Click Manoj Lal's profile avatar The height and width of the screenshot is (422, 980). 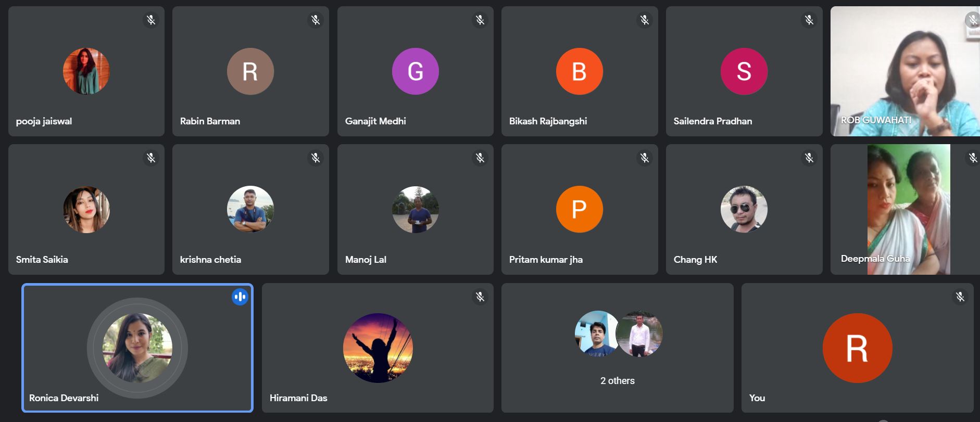(416, 209)
